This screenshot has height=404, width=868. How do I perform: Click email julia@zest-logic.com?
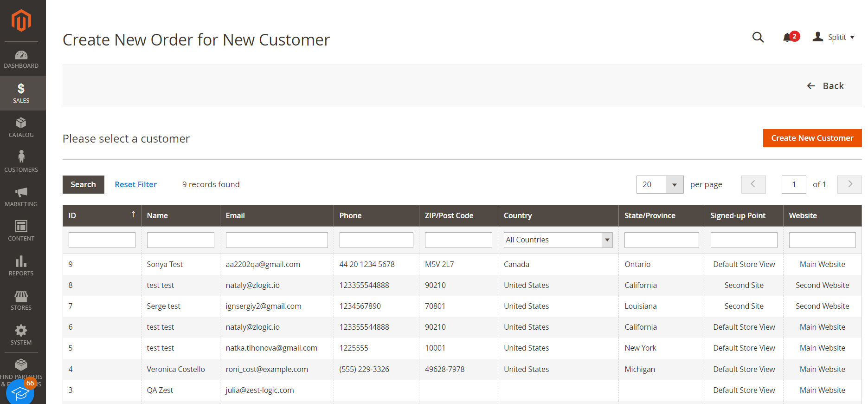pyautogui.click(x=260, y=390)
